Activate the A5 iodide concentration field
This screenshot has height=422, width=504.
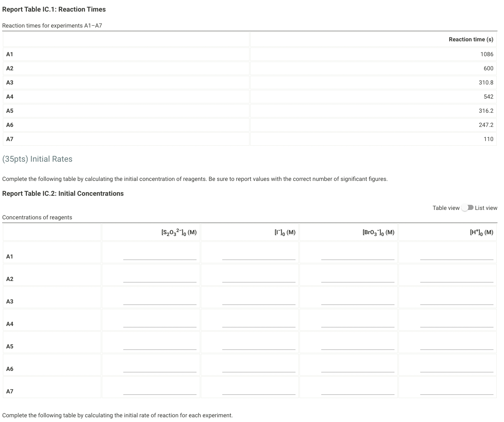click(x=259, y=345)
